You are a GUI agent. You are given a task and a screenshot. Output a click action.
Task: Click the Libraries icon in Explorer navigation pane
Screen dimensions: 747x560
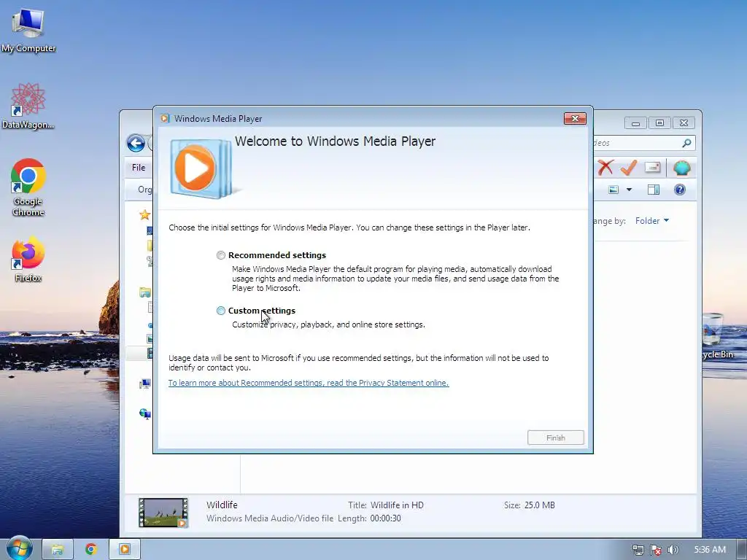(145, 292)
